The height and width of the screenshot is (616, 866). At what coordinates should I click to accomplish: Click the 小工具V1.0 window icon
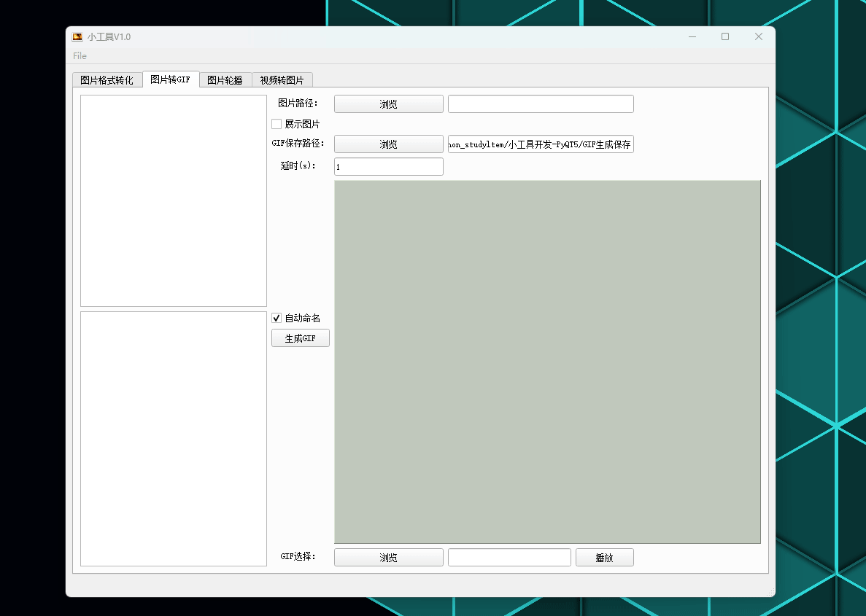coord(77,37)
